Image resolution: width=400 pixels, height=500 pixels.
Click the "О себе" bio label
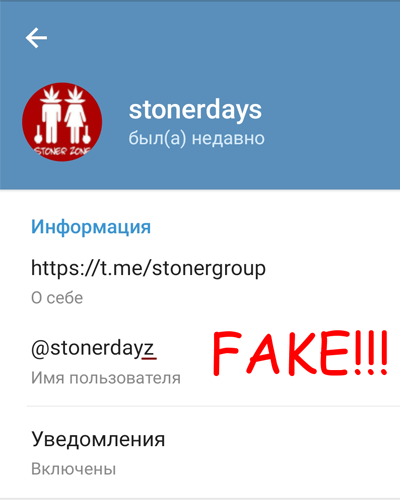57,298
